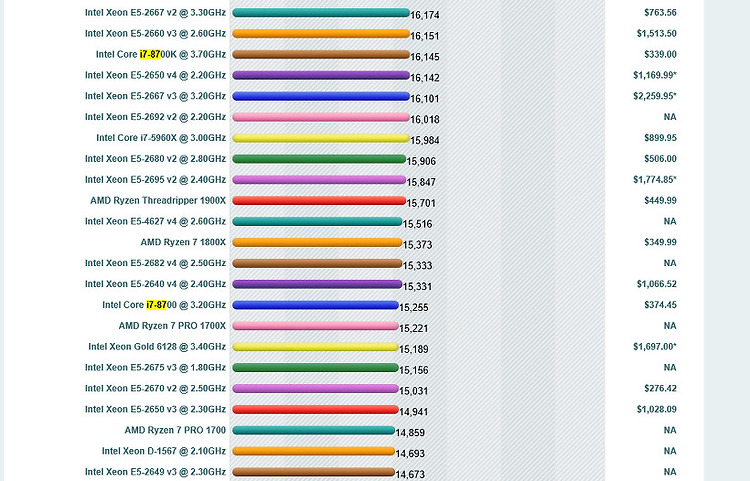Open the Intel Xeon E5-2640 v4 @ 2.40GHz link
Viewport: 750px width, 481px height.
click(x=155, y=284)
